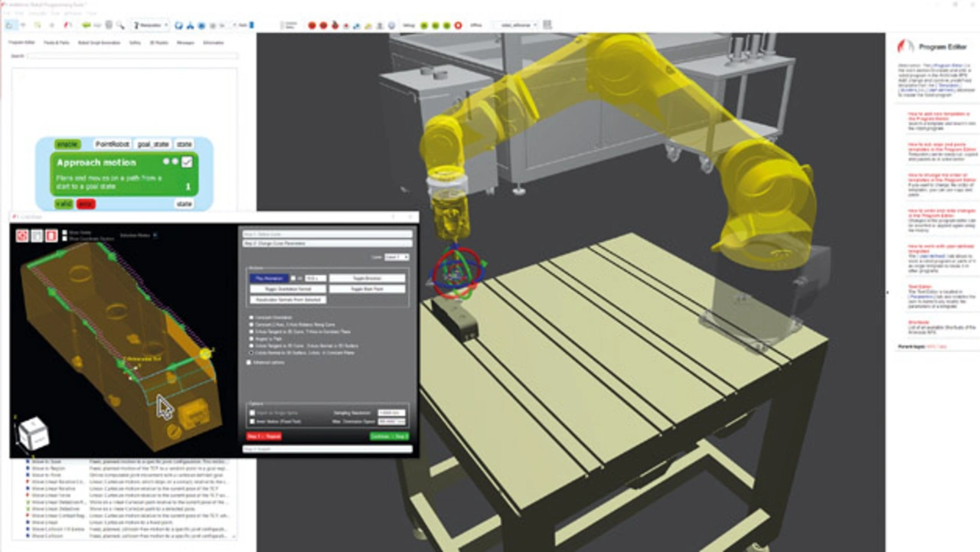Click the leftmost red view icon in curve dialog

[x=21, y=236]
